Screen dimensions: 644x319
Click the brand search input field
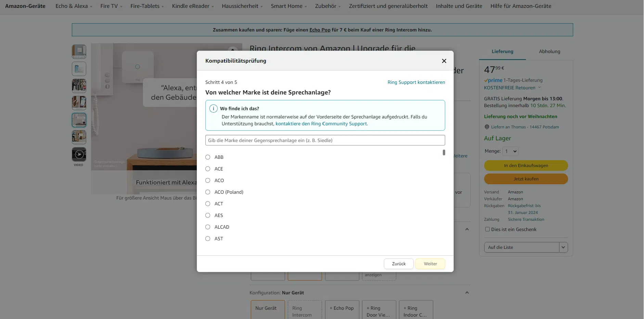tap(325, 140)
